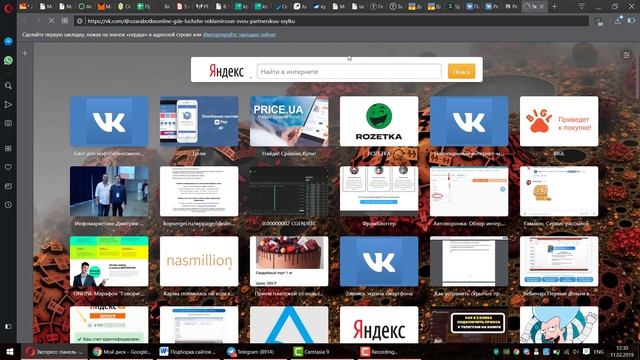Switch to Chrome Google Drive taskbar item
The image size is (640, 360).
coord(122,351)
